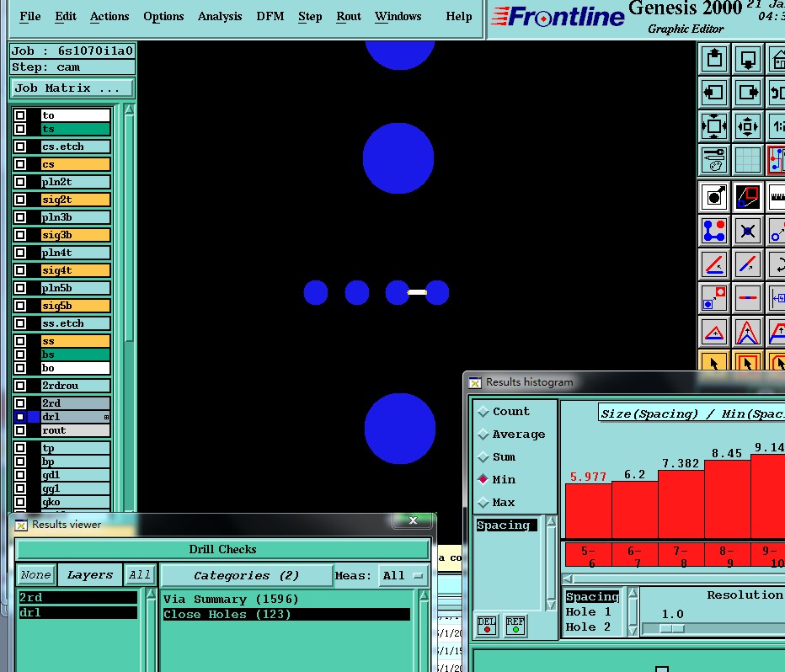Image resolution: width=785 pixels, height=672 pixels.
Task: Click the pan down arrow icon
Action: [748, 60]
